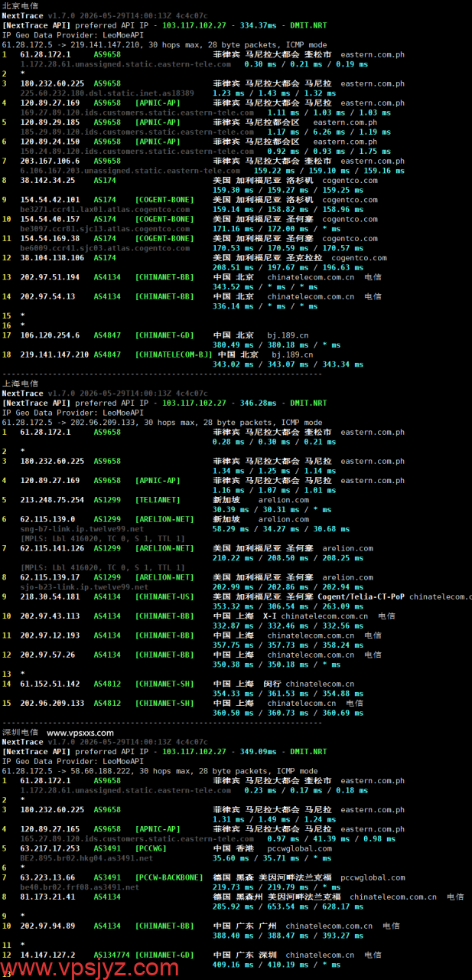Click the '上海电信' section heading
Image resolution: width=472 pixels, height=980 pixels.
click(x=20, y=384)
